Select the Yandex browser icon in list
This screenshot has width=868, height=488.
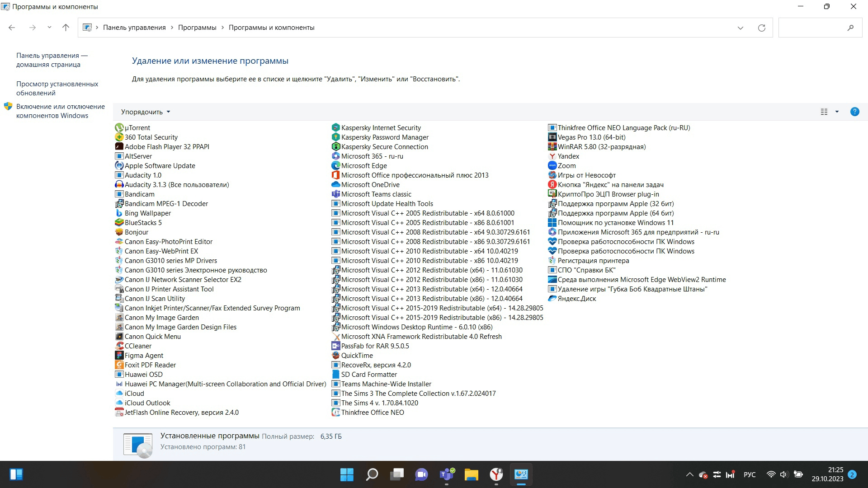coord(552,156)
